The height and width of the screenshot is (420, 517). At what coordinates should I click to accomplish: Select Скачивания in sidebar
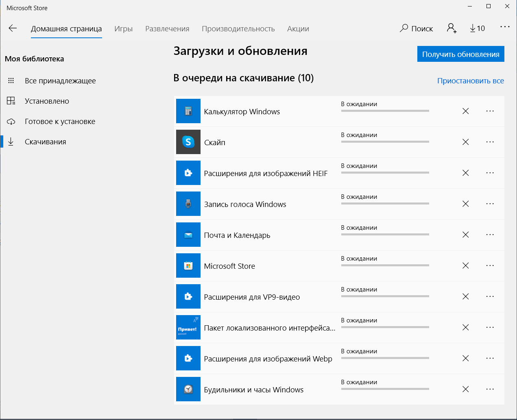coord(45,142)
